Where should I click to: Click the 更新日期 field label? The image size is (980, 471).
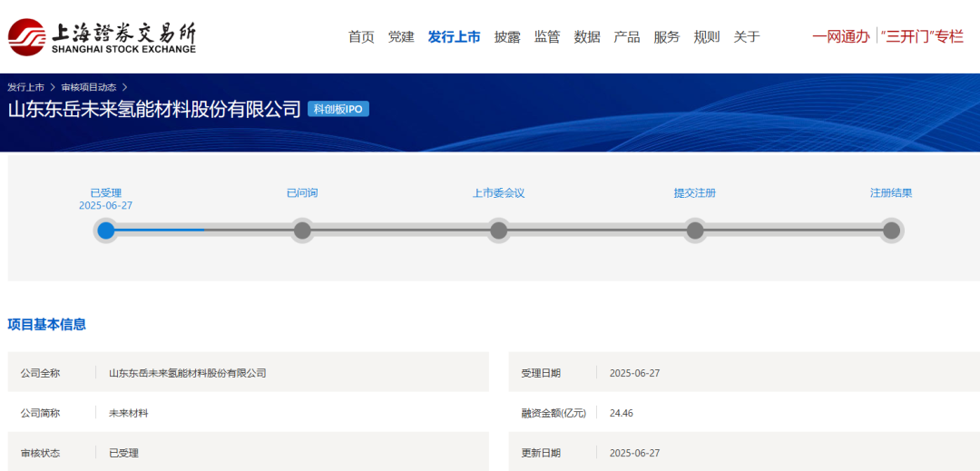[541, 453]
